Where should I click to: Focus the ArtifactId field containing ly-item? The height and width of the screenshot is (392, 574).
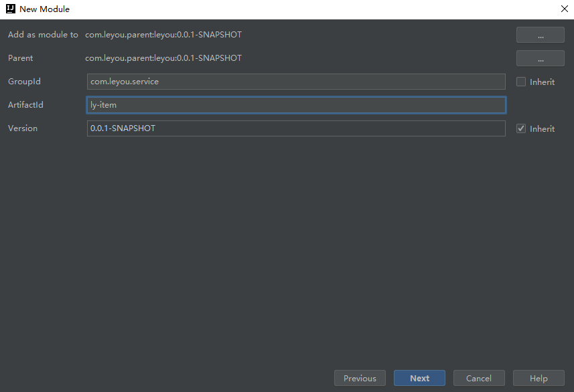pyautogui.click(x=296, y=105)
